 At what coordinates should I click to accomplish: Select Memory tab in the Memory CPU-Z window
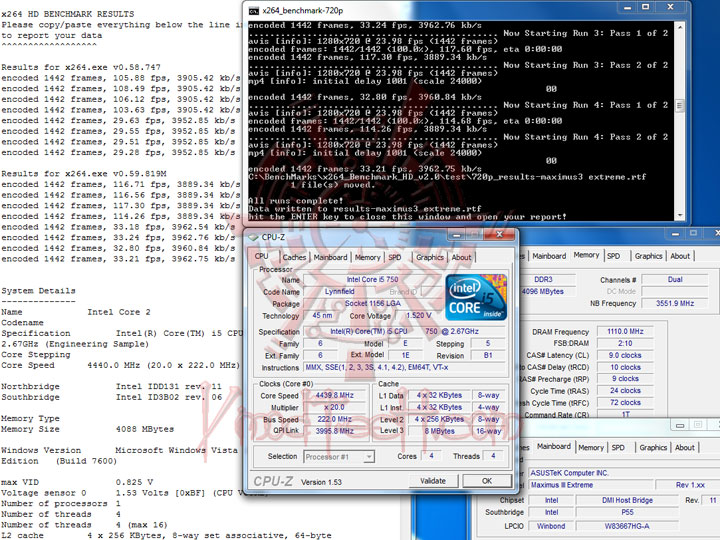tap(586, 255)
